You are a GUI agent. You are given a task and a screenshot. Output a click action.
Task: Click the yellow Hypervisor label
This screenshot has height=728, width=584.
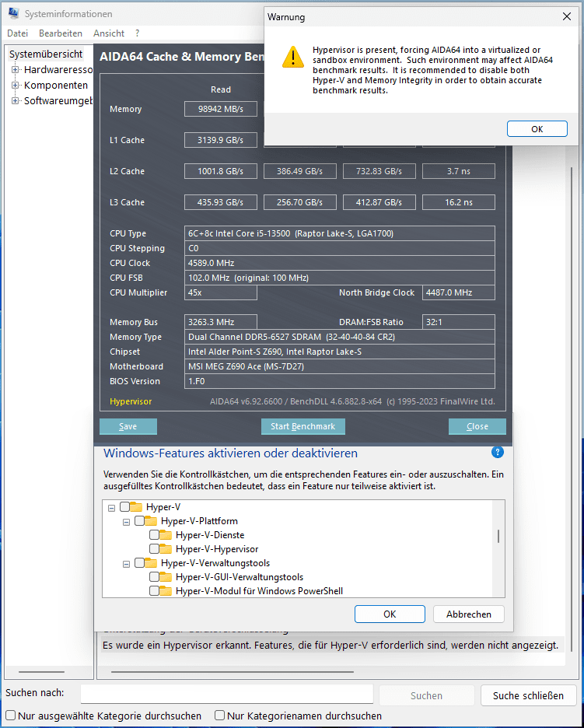coord(131,401)
